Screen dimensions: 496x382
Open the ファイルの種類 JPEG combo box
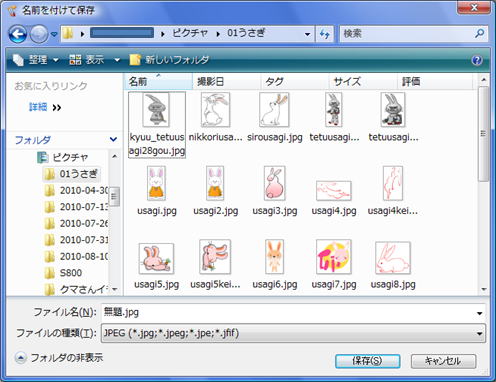click(x=293, y=333)
